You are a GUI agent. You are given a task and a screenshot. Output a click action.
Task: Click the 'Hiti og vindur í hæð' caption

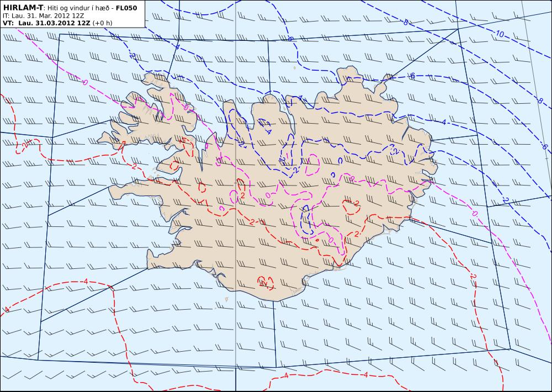(x=78, y=8)
